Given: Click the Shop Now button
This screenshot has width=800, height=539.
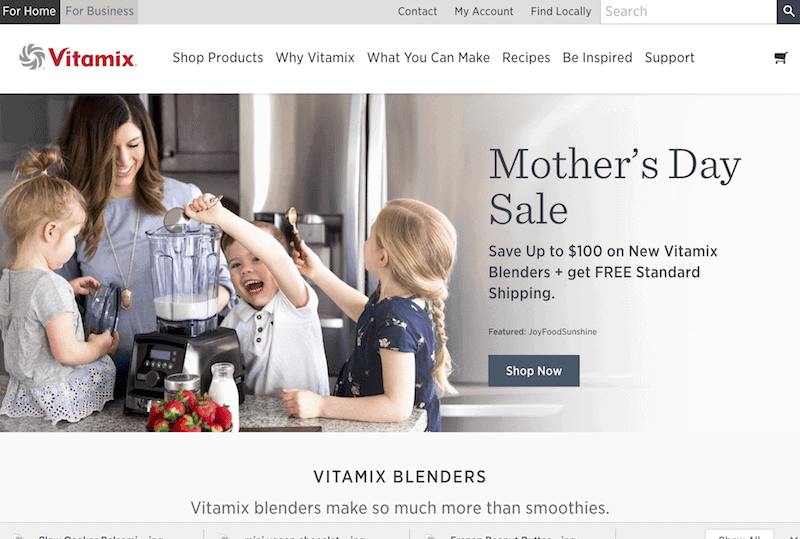Looking at the screenshot, I should (x=534, y=371).
